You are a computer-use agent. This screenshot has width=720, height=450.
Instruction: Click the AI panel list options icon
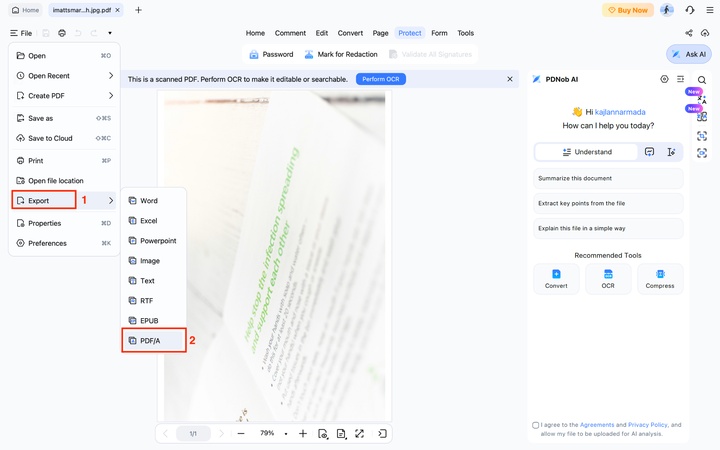pyautogui.click(x=681, y=79)
